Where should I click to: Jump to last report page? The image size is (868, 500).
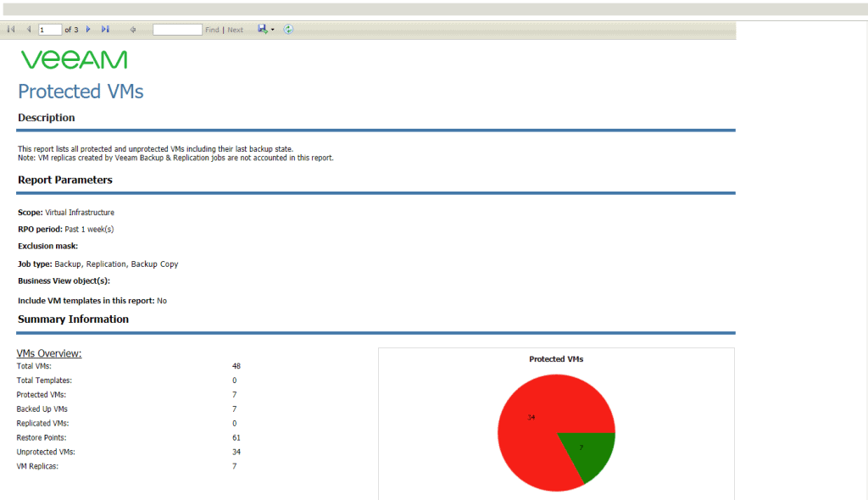coord(105,30)
